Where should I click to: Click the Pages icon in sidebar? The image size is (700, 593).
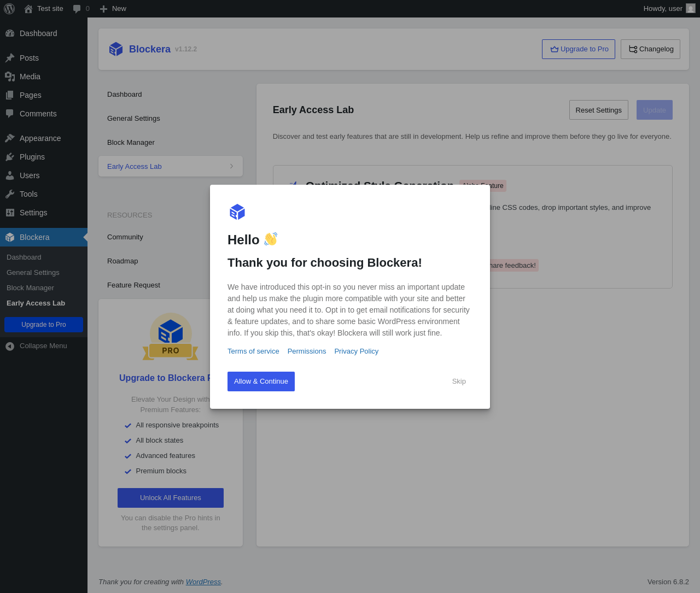[x=10, y=95]
